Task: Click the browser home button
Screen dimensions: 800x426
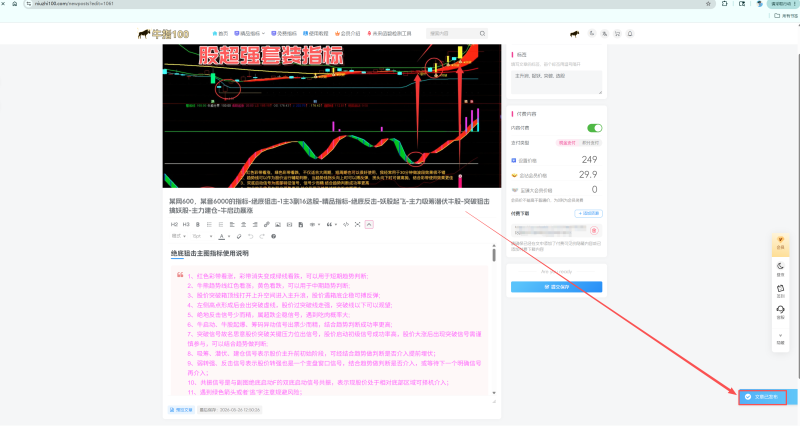Action: pyautogui.click(x=15, y=4)
